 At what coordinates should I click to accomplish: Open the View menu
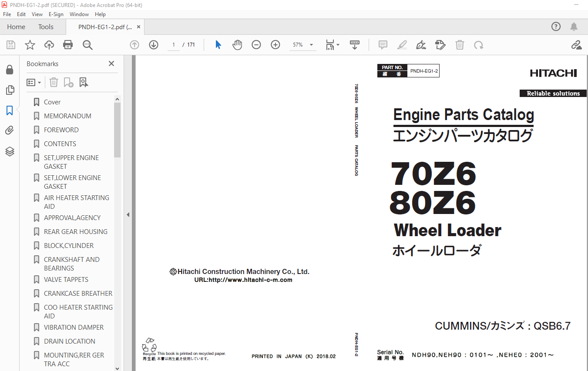37,14
